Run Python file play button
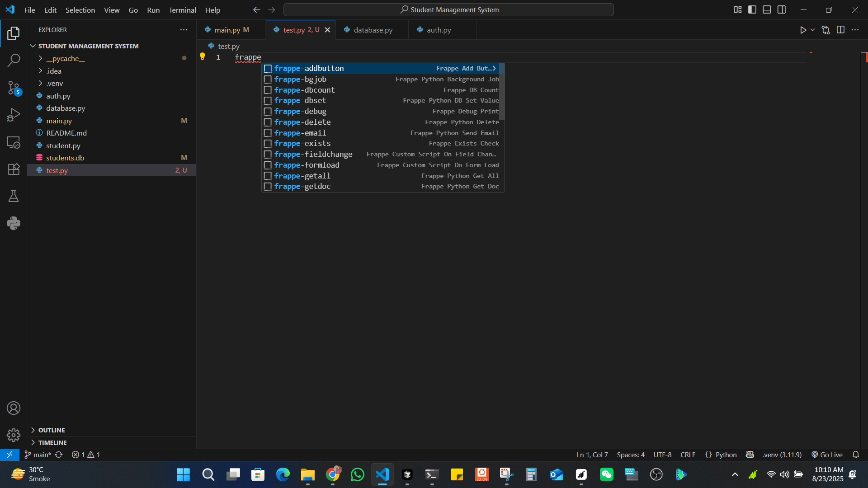 [803, 30]
